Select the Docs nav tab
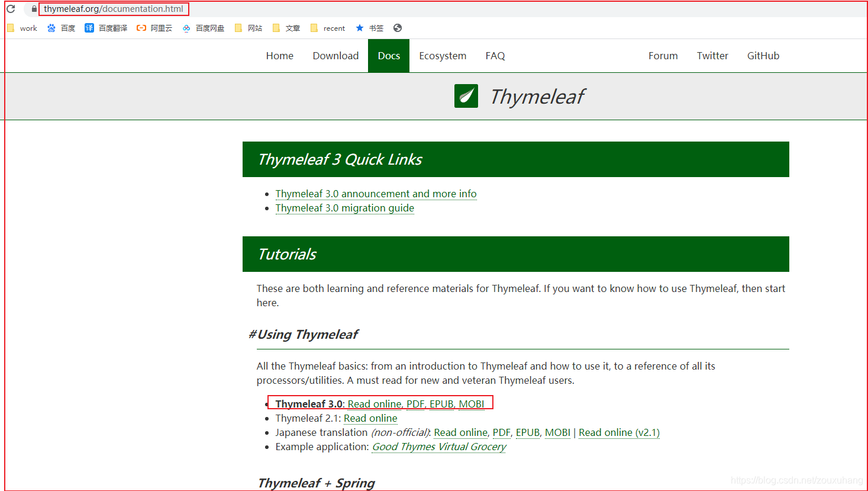This screenshot has width=868, height=491. click(x=389, y=56)
